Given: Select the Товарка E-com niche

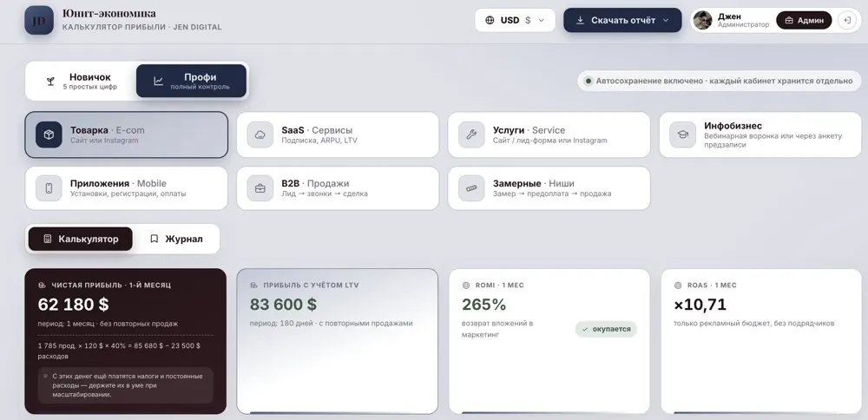Looking at the screenshot, I should (x=126, y=135).
